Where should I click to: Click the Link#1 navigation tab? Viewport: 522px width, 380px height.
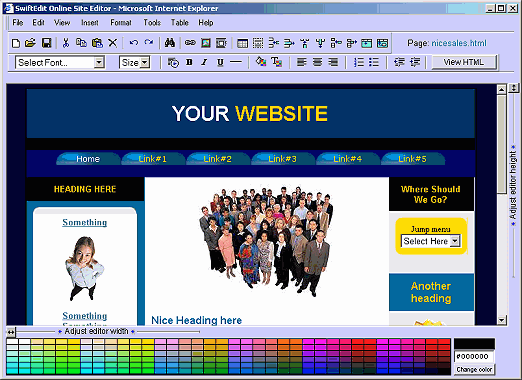coord(153,159)
